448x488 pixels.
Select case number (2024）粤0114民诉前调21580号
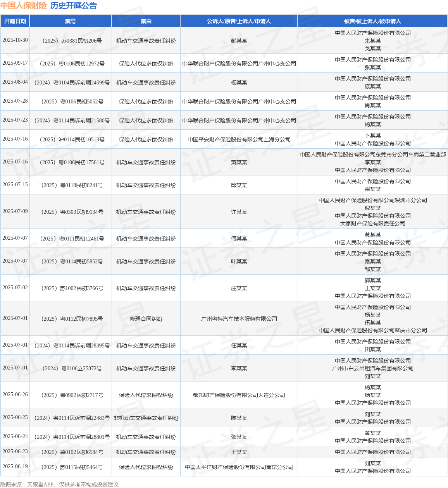click(71, 120)
